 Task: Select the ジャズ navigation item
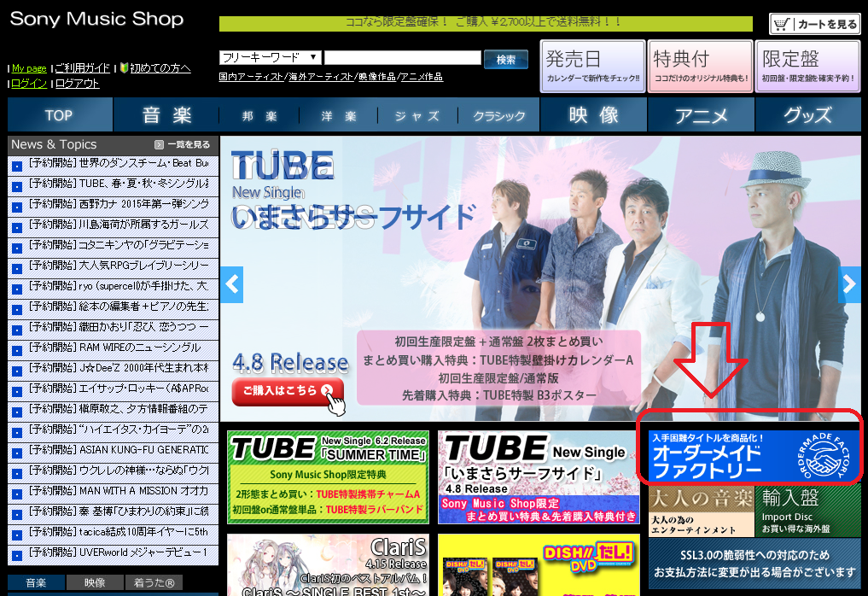[417, 116]
